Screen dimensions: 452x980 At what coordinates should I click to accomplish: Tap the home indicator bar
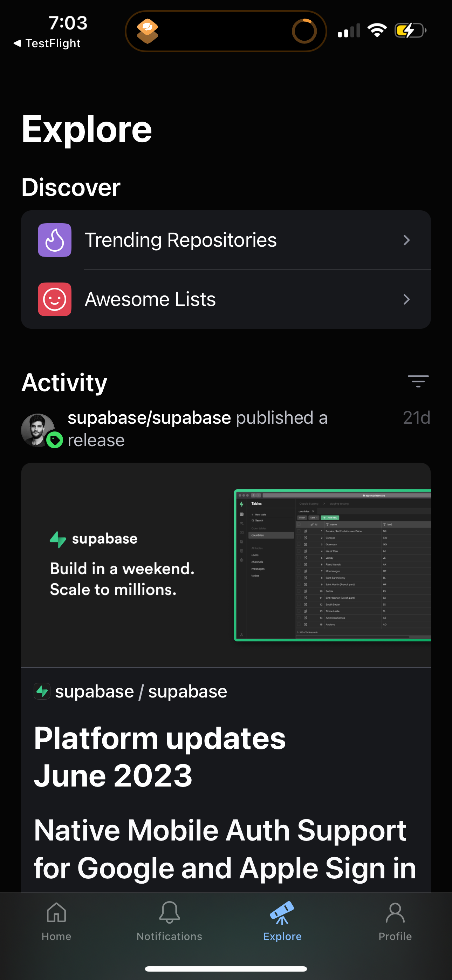pos(226,968)
